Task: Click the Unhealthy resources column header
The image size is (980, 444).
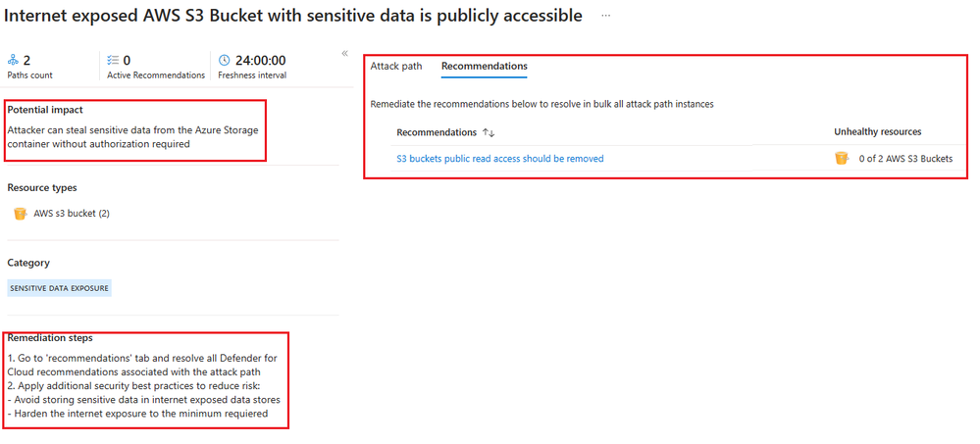Action: click(878, 131)
